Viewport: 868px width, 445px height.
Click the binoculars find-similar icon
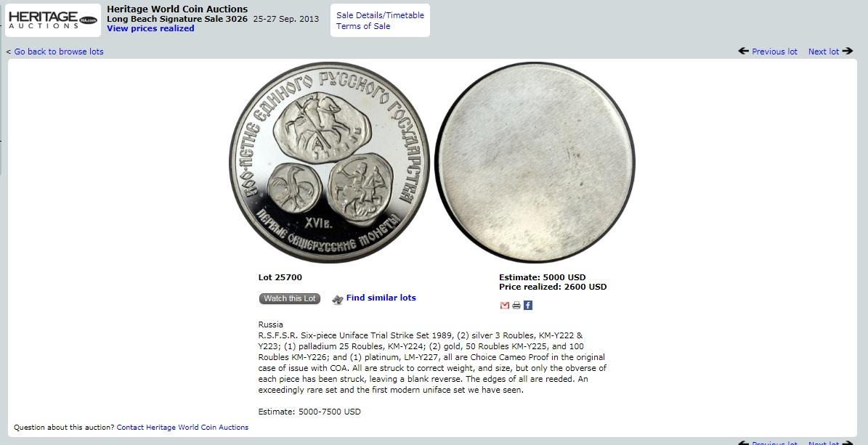337,299
